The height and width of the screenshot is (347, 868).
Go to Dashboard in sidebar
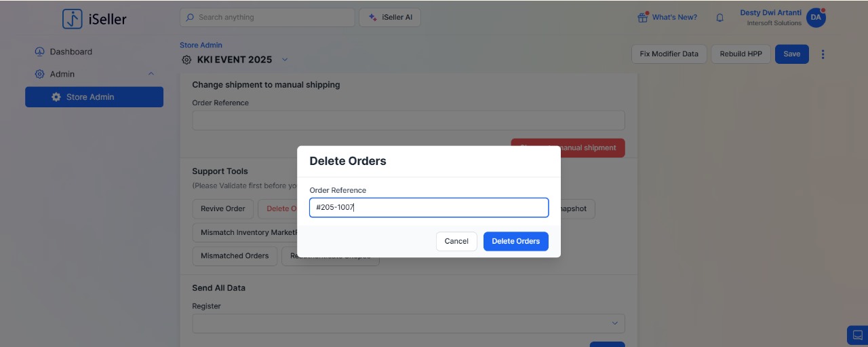click(71, 52)
